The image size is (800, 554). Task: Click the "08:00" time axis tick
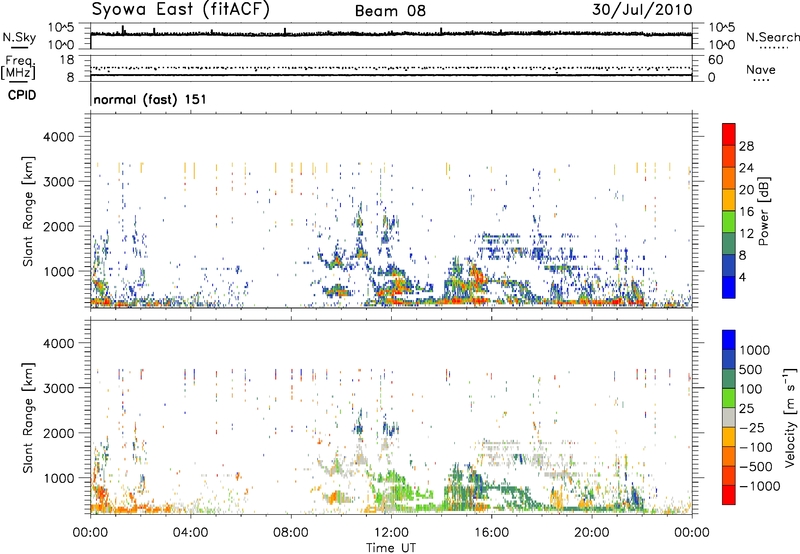291,533
